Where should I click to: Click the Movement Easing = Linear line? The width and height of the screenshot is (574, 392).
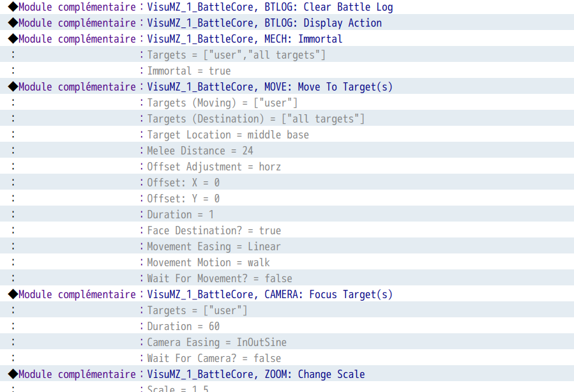(214, 246)
